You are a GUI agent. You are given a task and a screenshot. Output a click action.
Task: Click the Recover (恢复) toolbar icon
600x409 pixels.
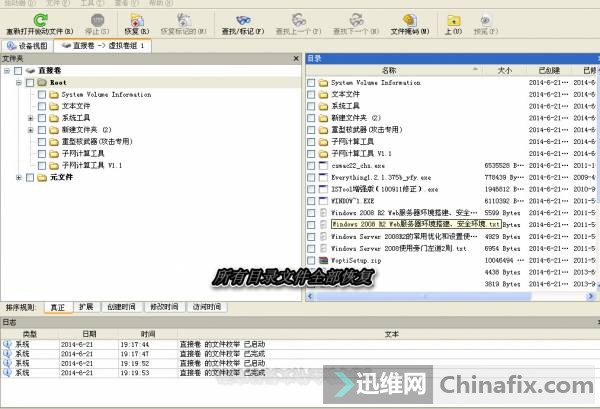coord(137,20)
